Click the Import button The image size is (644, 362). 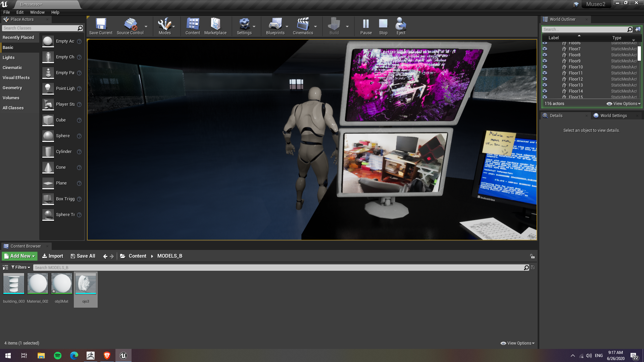pos(53,256)
